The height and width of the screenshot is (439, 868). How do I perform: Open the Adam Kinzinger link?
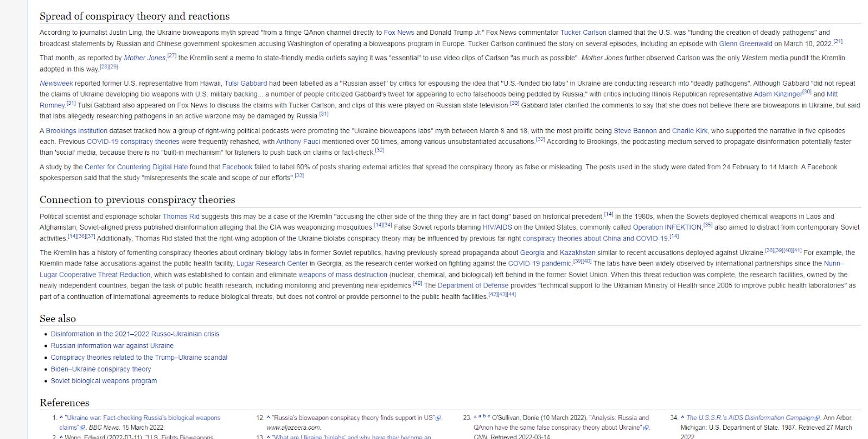[x=778, y=94]
